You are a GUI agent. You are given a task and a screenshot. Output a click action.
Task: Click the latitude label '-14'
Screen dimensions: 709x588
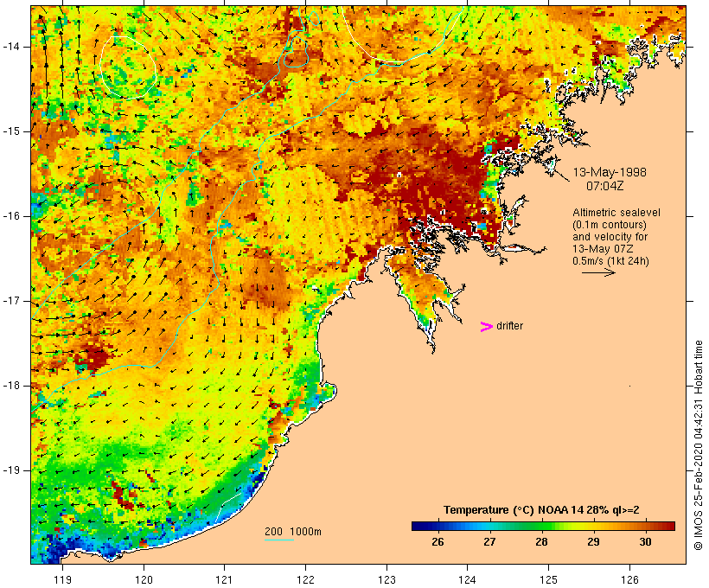(11, 47)
